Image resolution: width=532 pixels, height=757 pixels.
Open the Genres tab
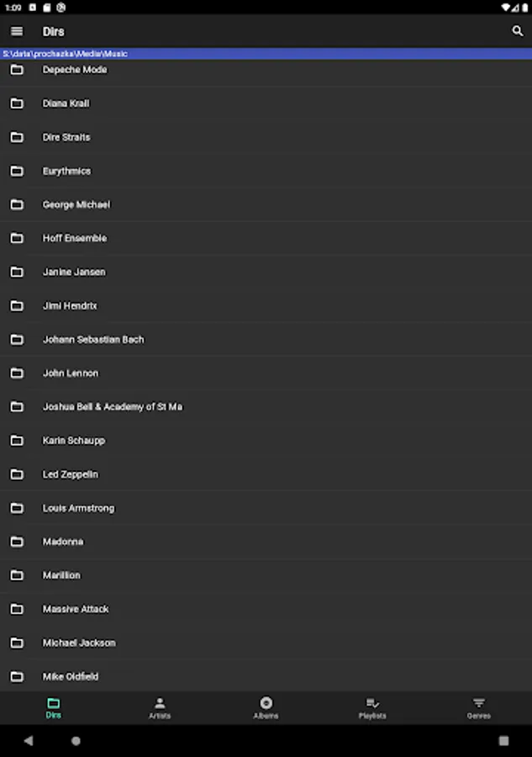pos(478,708)
